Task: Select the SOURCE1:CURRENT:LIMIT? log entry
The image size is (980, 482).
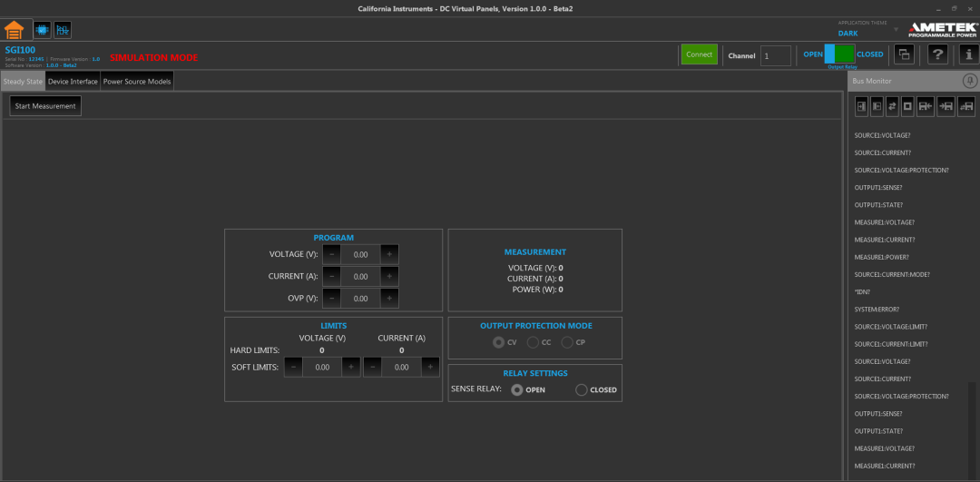Action: click(x=891, y=344)
